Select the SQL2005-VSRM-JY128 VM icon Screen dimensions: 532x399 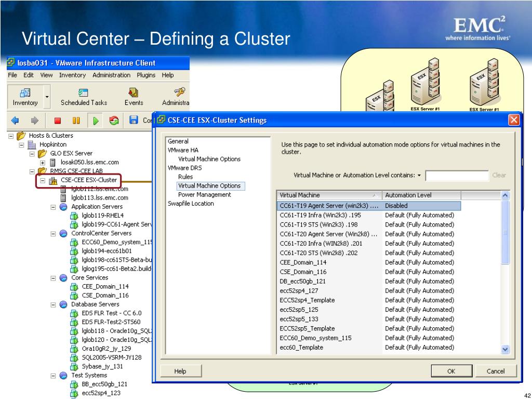click(x=74, y=358)
